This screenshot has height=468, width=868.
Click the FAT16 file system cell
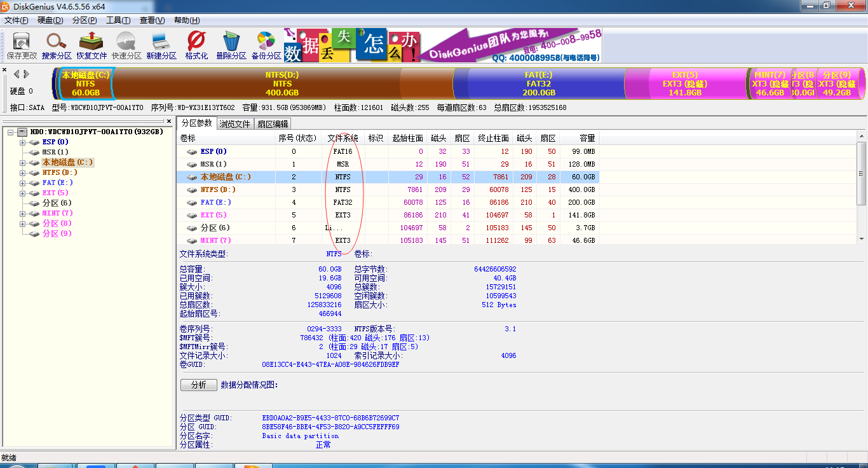tap(342, 151)
